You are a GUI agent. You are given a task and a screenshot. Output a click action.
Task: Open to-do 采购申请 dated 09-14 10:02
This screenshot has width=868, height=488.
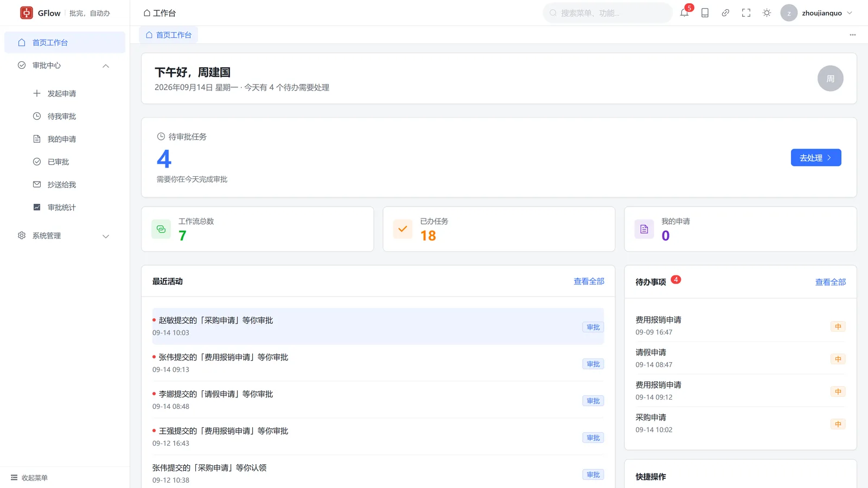tap(741, 423)
